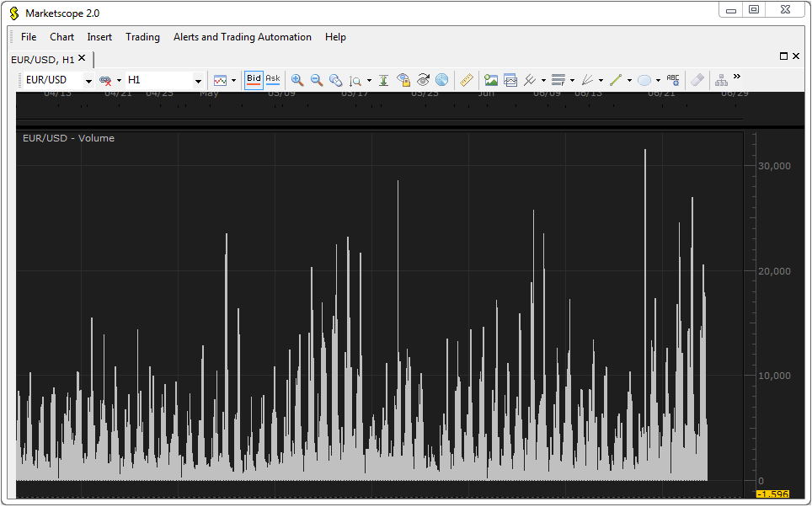The width and height of the screenshot is (812, 507).
Task: Click the EUR/USD - Volume label
Action: tap(68, 138)
